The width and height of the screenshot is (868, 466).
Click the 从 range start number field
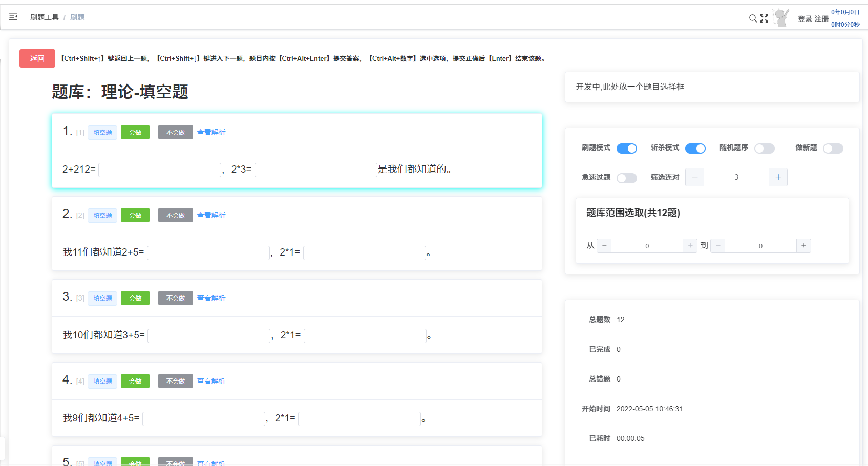point(647,246)
